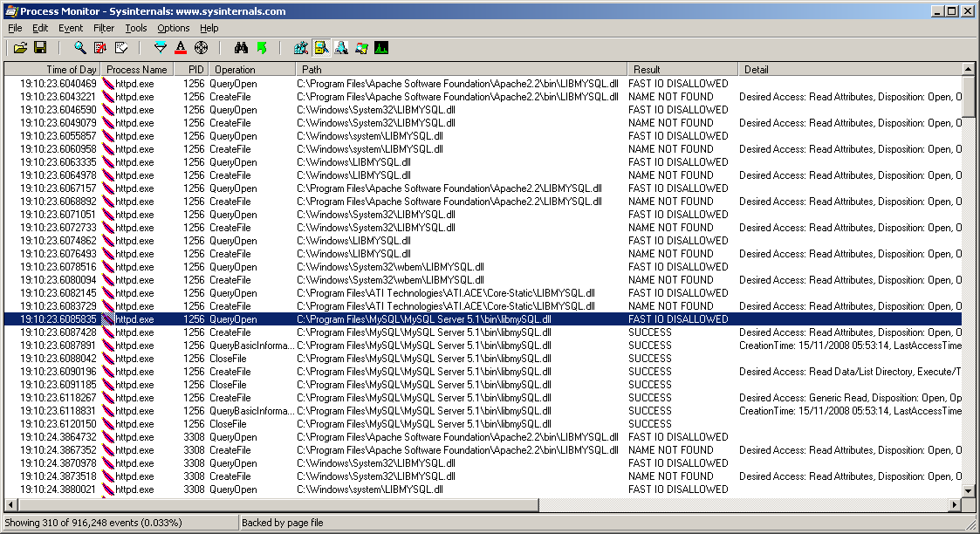Click C:\Windows\LIBMYSQL.dll path at 19:10:23.6064978
Viewport: 980px width, 534px height.
point(353,175)
